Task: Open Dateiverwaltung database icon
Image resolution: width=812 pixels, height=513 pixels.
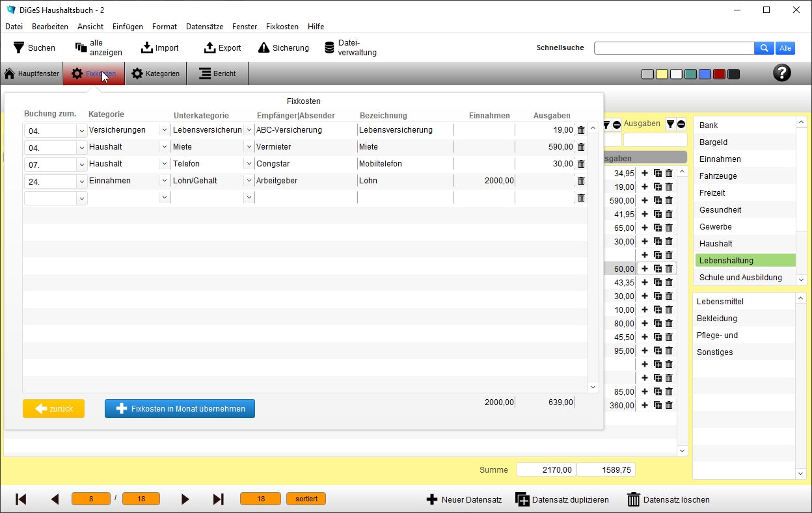Action: coord(330,47)
